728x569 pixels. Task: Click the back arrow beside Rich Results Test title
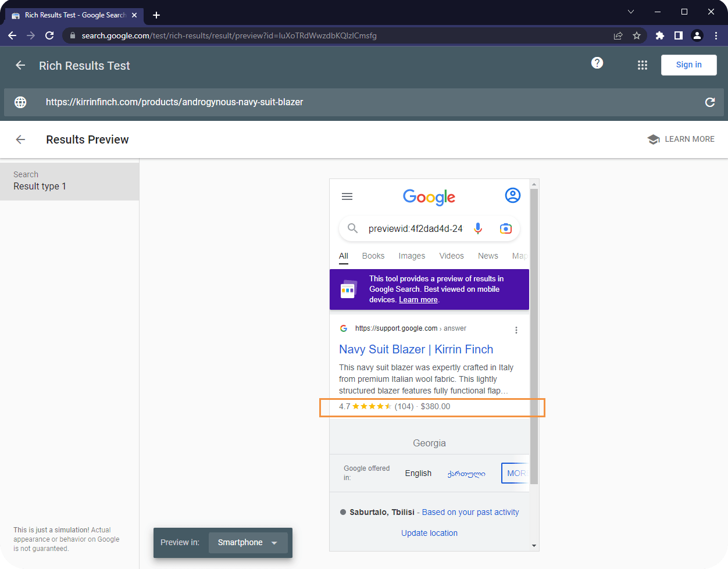pos(20,65)
